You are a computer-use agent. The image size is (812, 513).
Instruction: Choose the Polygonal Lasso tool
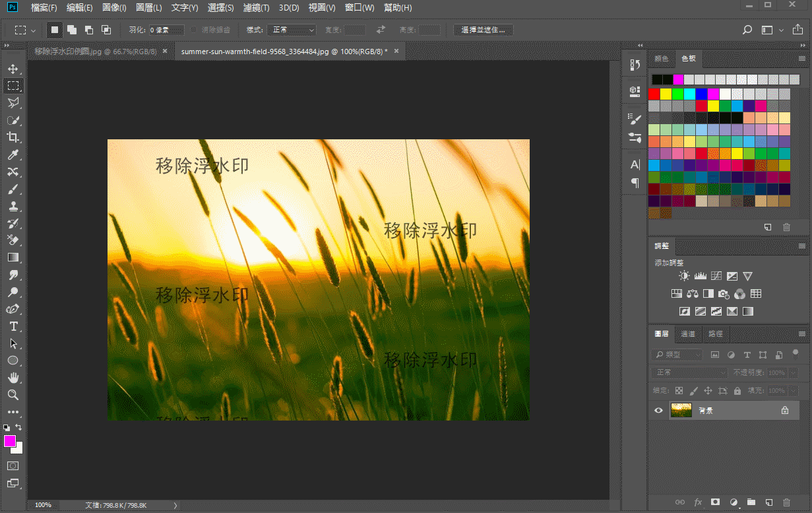(13, 103)
